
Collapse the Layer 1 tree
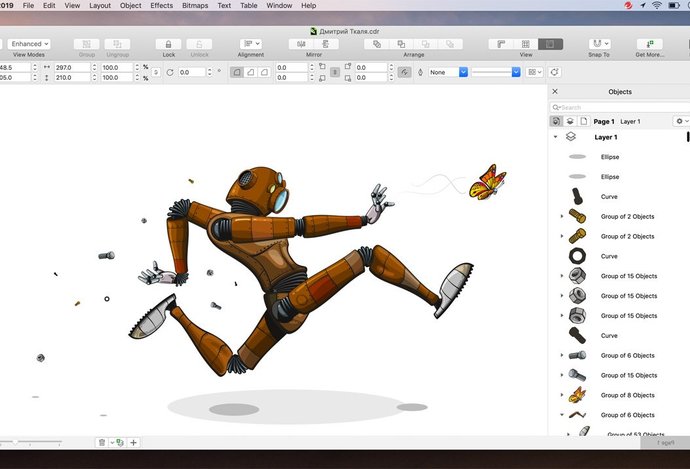tap(555, 137)
